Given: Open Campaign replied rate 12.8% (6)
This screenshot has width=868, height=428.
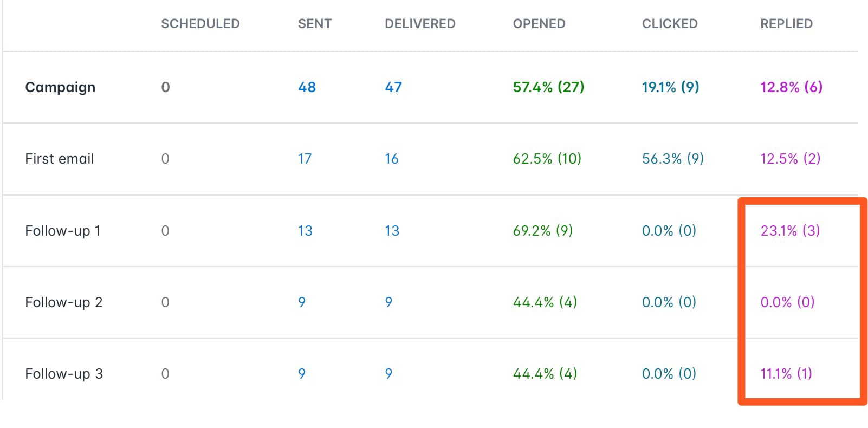Looking at the screenshot, I should tap(791, 87).
